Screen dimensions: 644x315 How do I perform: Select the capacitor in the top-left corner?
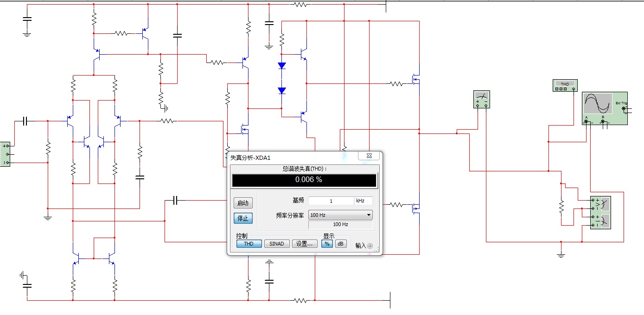(27, 19)
